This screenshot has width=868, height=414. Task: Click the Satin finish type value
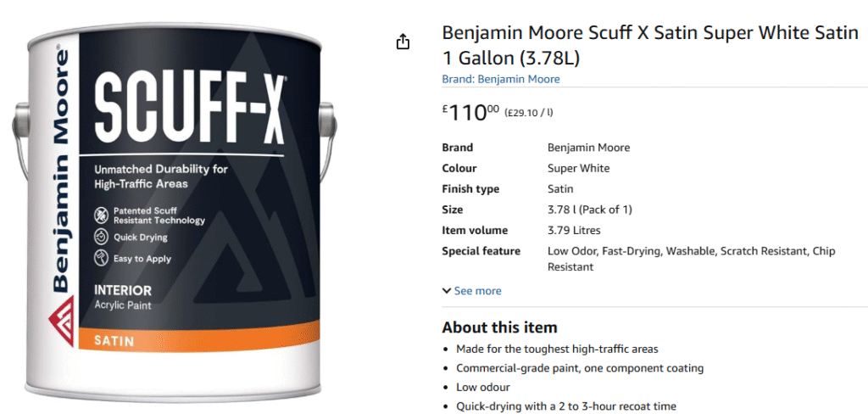[x=560, y=189]
